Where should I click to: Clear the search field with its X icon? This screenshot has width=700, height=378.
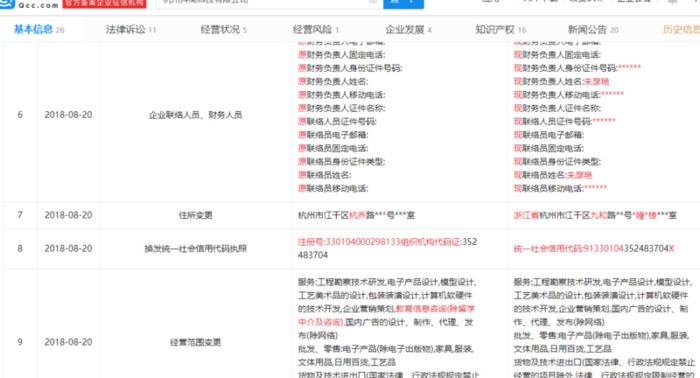[x=373, y=2]
